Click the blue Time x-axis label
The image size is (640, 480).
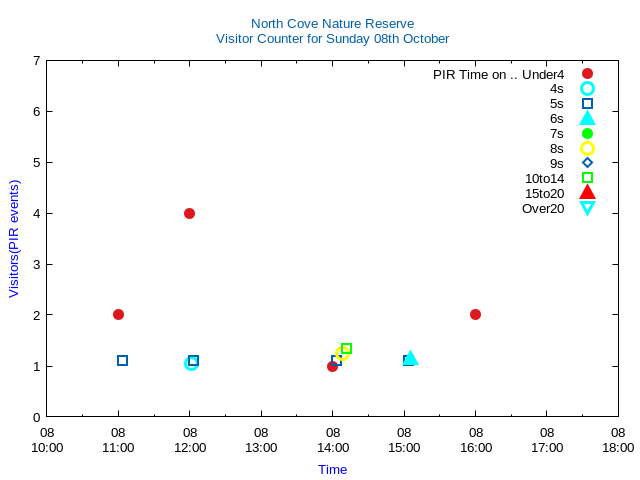click(x=332, y=469)
